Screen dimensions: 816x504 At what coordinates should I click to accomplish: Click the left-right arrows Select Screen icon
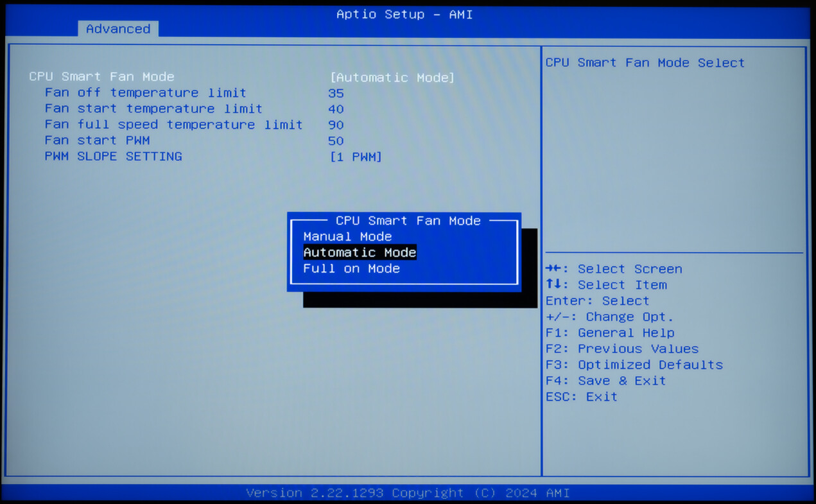553,269
